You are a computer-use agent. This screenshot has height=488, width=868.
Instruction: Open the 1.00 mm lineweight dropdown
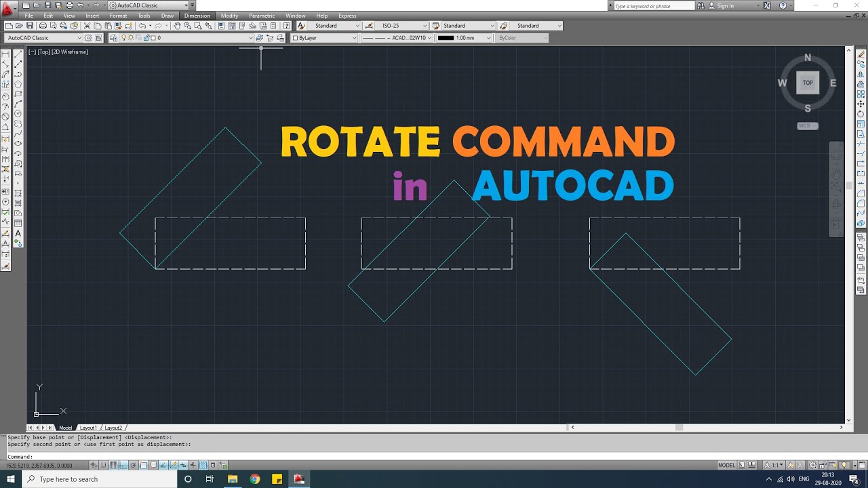[488, 38]
